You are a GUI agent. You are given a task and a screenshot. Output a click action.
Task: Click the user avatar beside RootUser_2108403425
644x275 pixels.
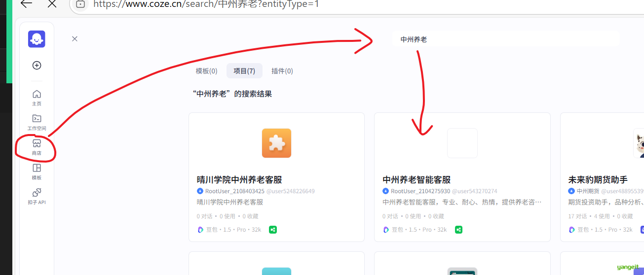pyautogui.click(x=200, y=191)
